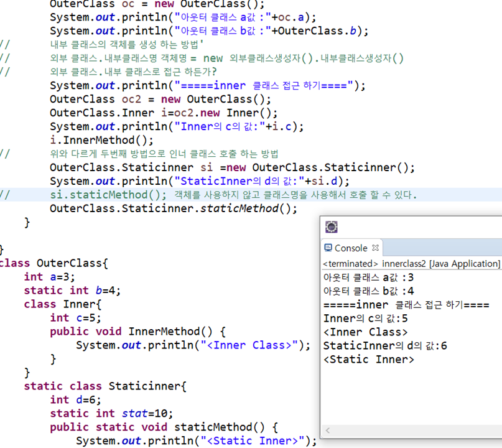Viewport: 502px width, 448px height.
Task: Click code line 'OuterClass.Inner i=oc2.new Inner();'
Action: point(164,113)
